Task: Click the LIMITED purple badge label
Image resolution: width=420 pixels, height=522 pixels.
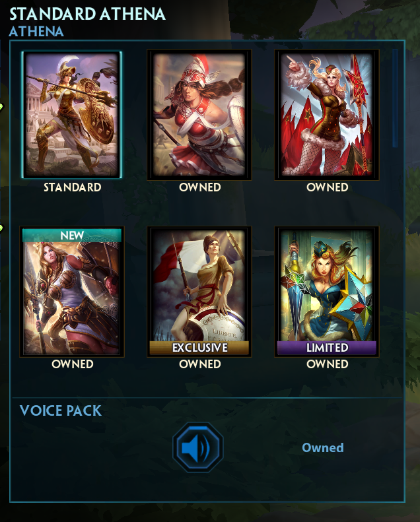Action: (327, 348)
